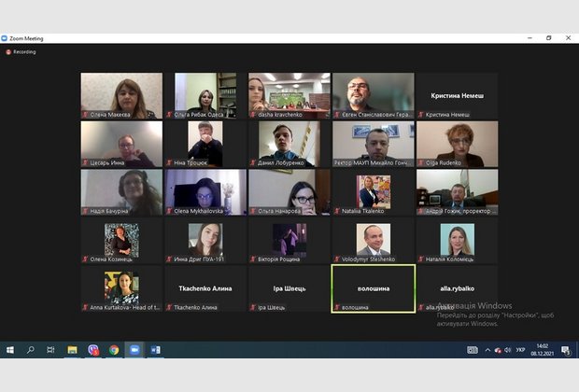Click the volume icon in the system tray
Viewport: 579px width, 392px height.
(508, 350)
